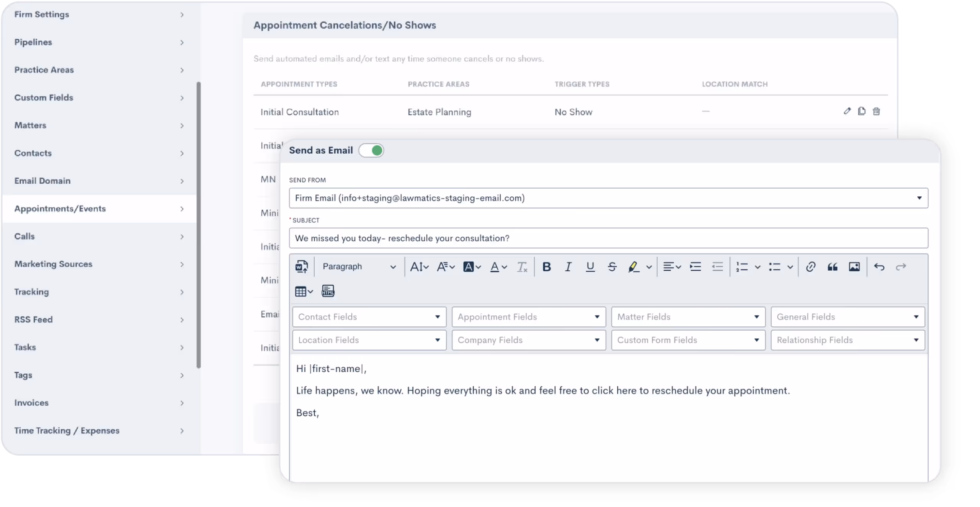
Task: Open the Paragraph style dropdown
Action: [359, 267]
